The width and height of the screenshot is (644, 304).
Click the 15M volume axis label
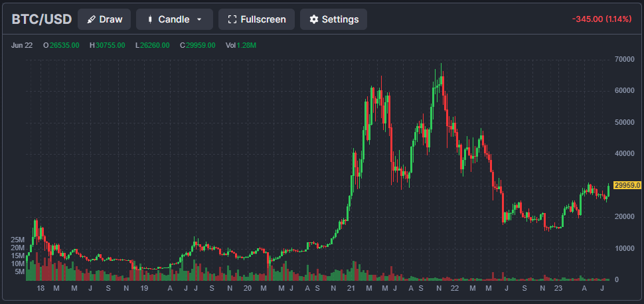click(18, 256)
